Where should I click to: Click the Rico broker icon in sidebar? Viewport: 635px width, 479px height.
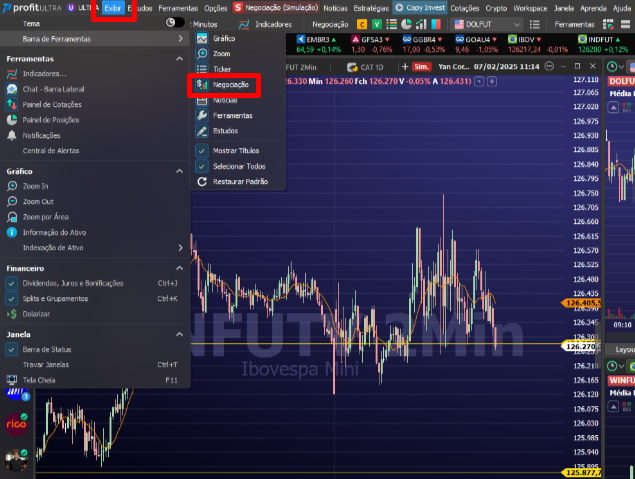pos(16,424)
